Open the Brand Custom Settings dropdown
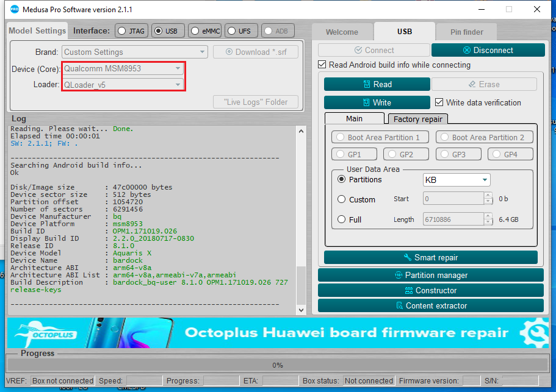Image resolution: width=556 pixels, height=392 pixels. (135, 52)
